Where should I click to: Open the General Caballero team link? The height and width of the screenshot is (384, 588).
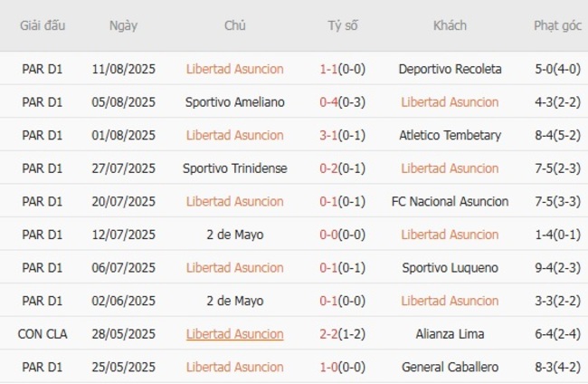tap(450, 367)
